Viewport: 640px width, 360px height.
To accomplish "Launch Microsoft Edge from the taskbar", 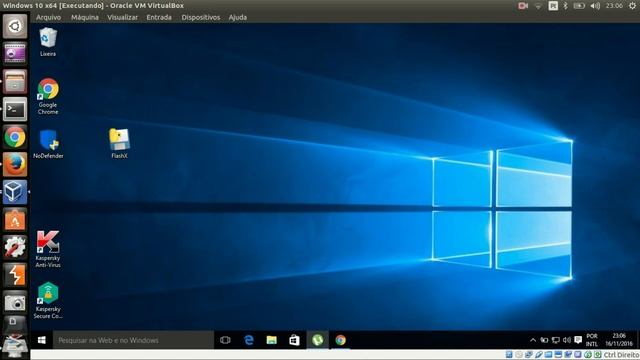I will 249,340.
